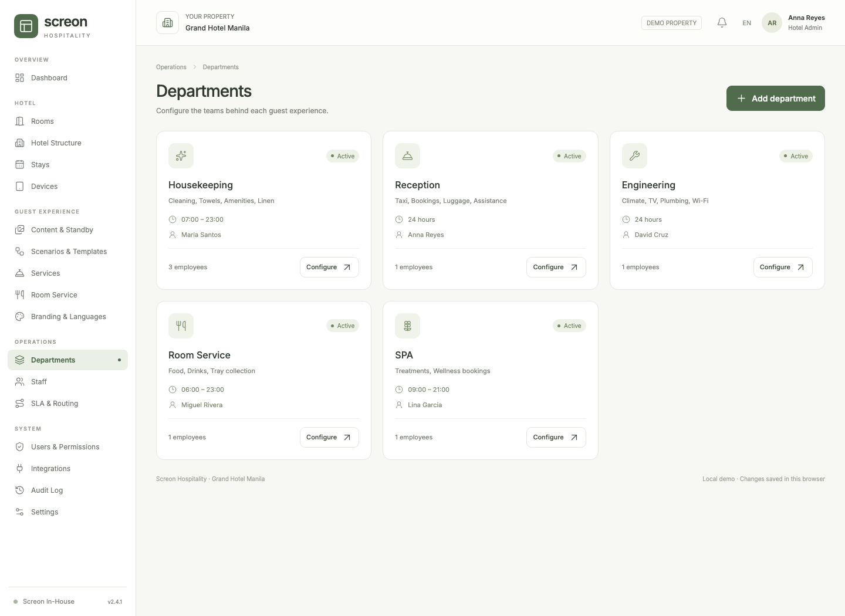Screen dimensions: 845x616
Task: Navigate to Stays
Action: pos(67,165)
